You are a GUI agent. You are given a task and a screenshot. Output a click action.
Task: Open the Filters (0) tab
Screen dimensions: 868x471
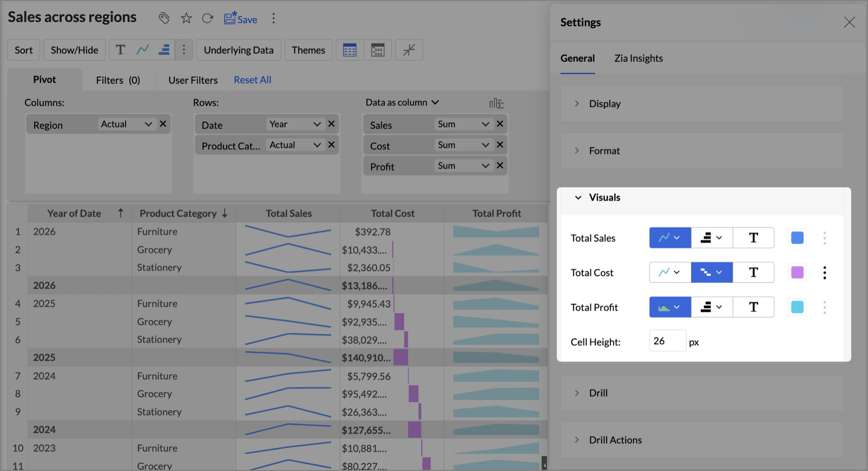pos(118,80)
